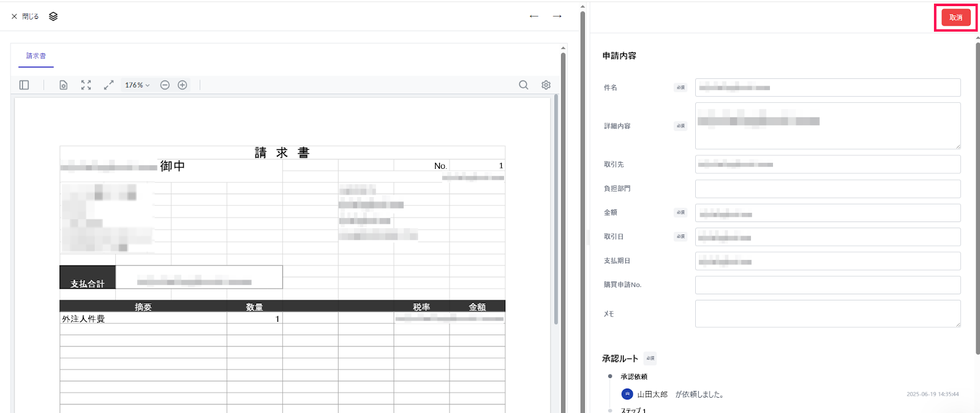Open viewer settings gear icon
The height and width of the screenshot is (413, 980).
pyautogui.click(x=546, y=85)
